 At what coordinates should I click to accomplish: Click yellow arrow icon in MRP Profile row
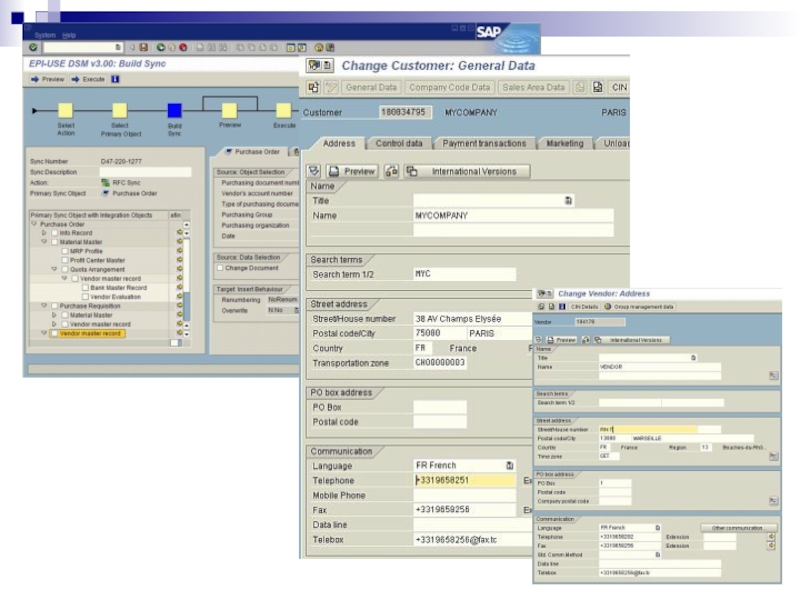[x=179, y=251]
